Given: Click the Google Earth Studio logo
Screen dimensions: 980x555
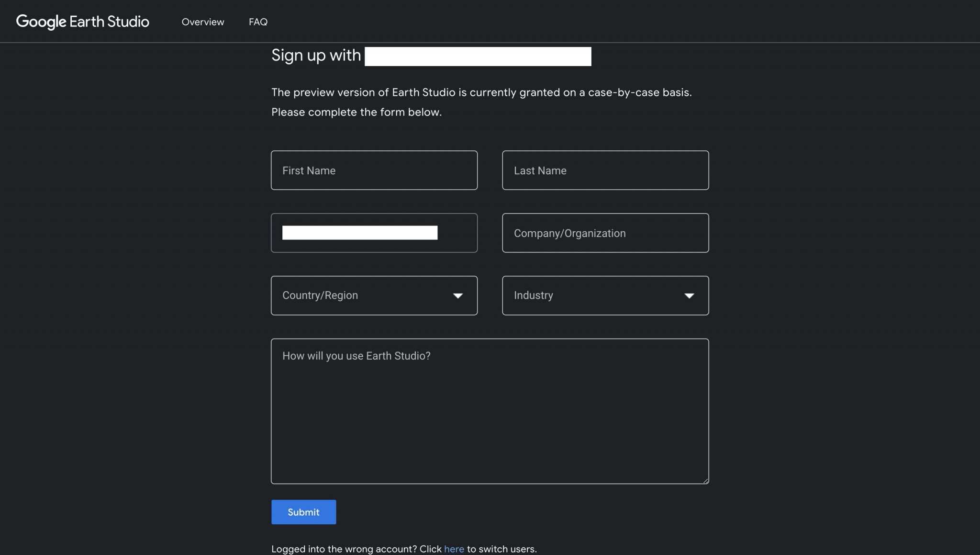Looking at the screenshot, I should pyautogui.click(x=82, y=22).
